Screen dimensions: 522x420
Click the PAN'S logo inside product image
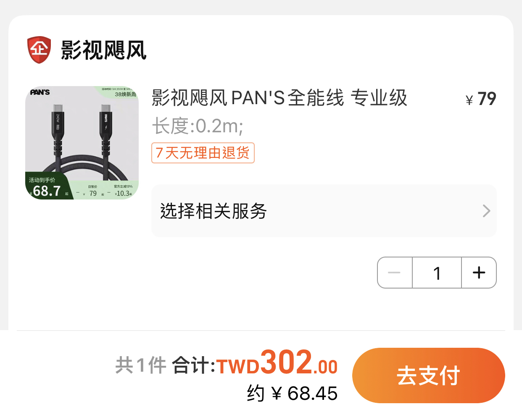pos(40,92)
